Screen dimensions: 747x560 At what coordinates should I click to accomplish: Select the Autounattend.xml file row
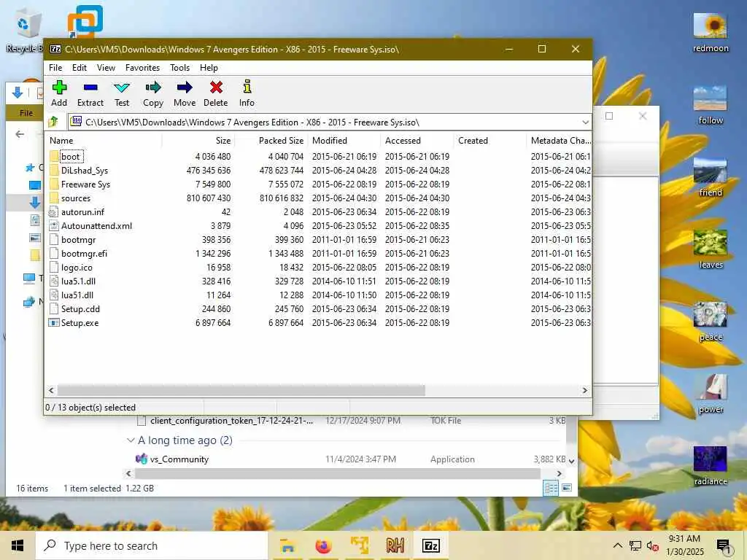coord(318,226)
